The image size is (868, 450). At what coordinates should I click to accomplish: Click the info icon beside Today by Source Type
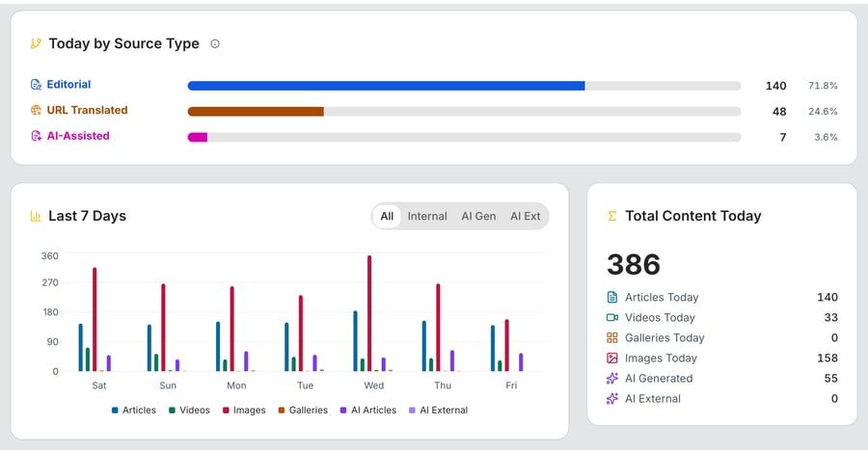(215, 43)
